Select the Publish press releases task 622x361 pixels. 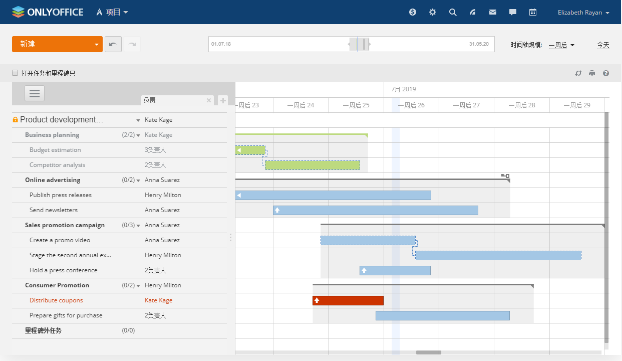pyautogui.click(x=119, y=195)
